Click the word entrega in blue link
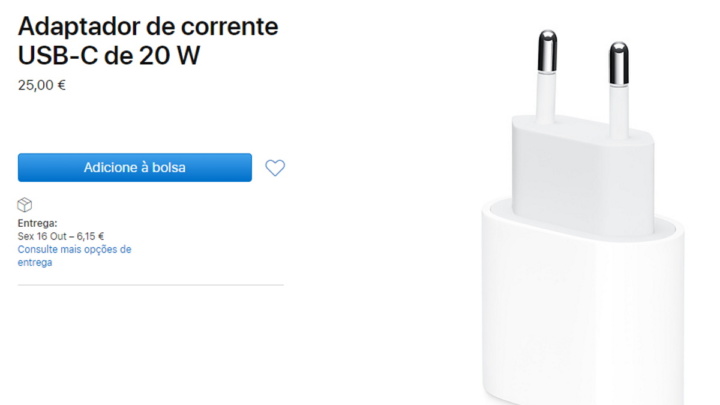 click(x=35, y=262)
